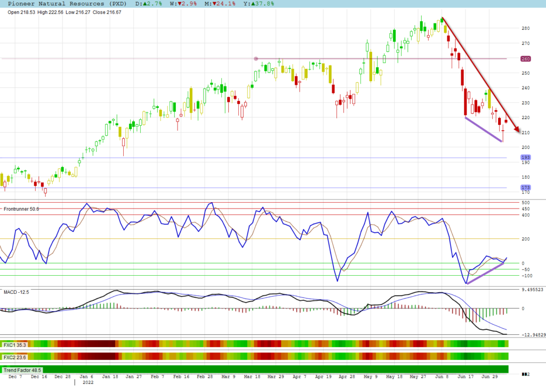Click the 400 level on Frontrunner axis
Image resolution: width=546 pixels, height=392 pixels.
click(525, 215)
